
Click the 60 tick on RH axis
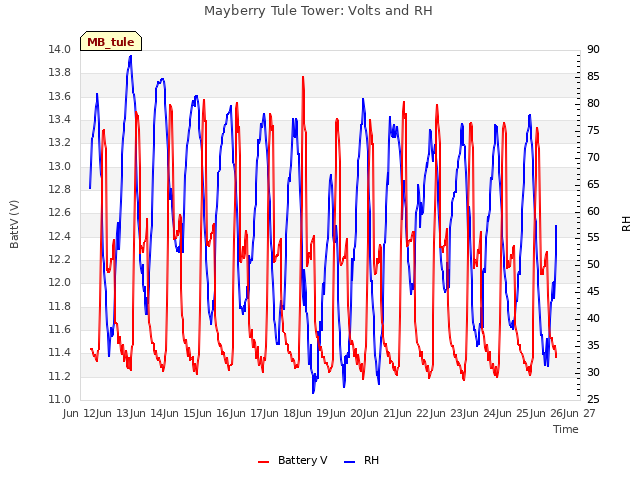(593, 211)
